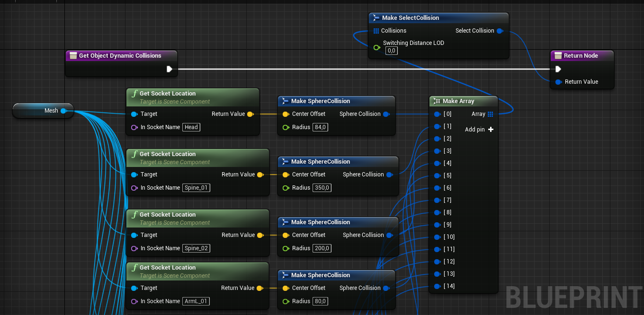This screenshot has width=644, height=315.
Task: Click the Mesh variable output pin
Action: point(63,111)
